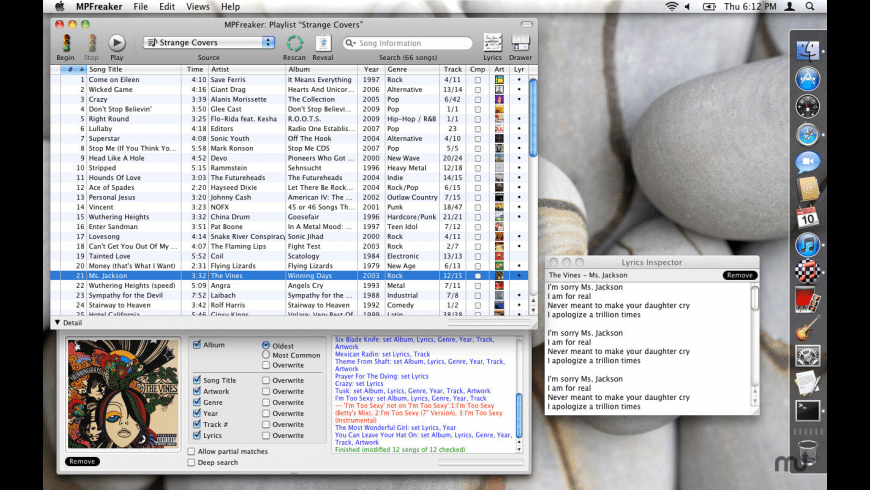Select the Most Common radio button
Viewport: 870px width, 490px height.
266,355
